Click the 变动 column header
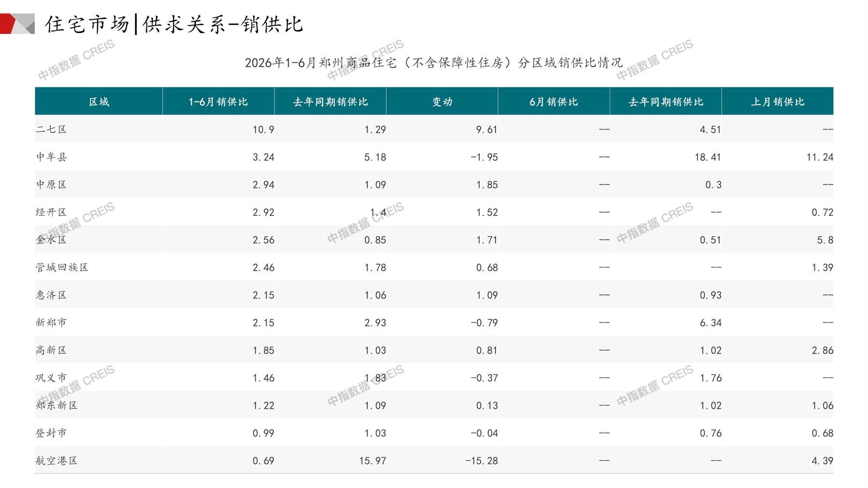Screen dimensions: 868x488 click(442, 101)
